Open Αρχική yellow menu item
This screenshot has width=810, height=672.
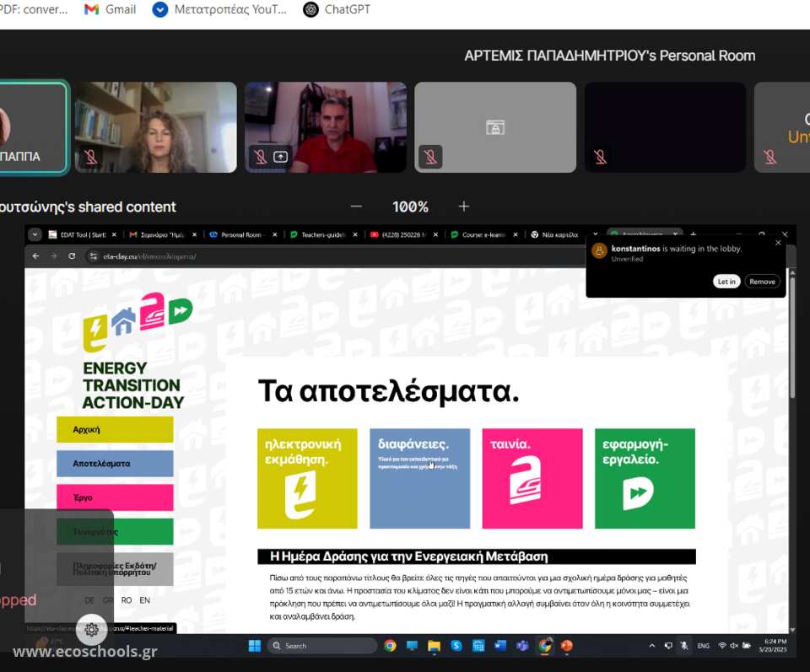(115, 429)
